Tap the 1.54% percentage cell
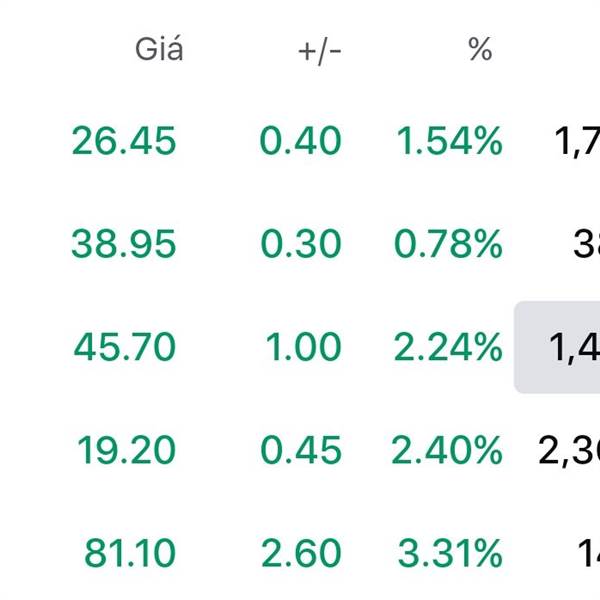The height and width of the screenshot is (600, 600). coord(449,141)
